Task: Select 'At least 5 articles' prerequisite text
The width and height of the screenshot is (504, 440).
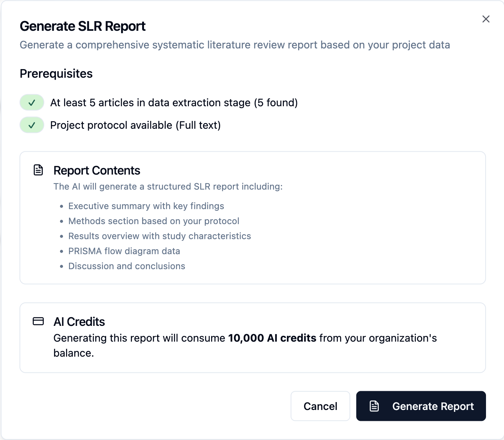Action: 174,103
